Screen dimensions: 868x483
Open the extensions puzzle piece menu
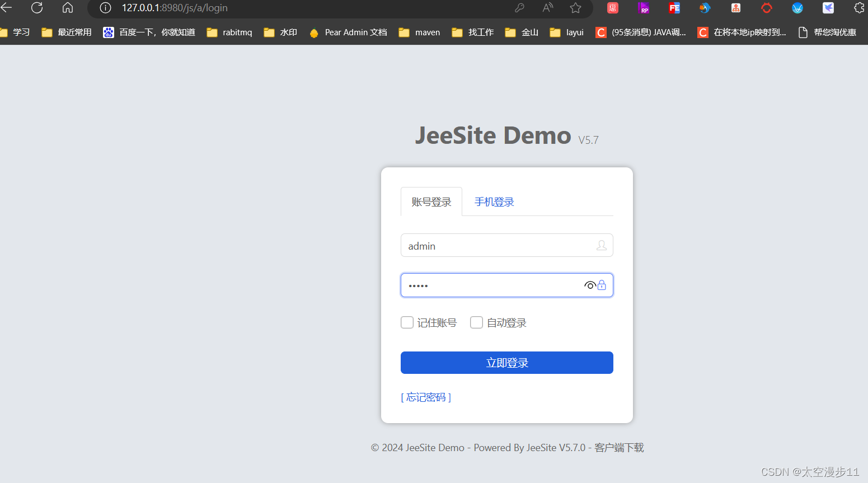[x=860, y=8]
